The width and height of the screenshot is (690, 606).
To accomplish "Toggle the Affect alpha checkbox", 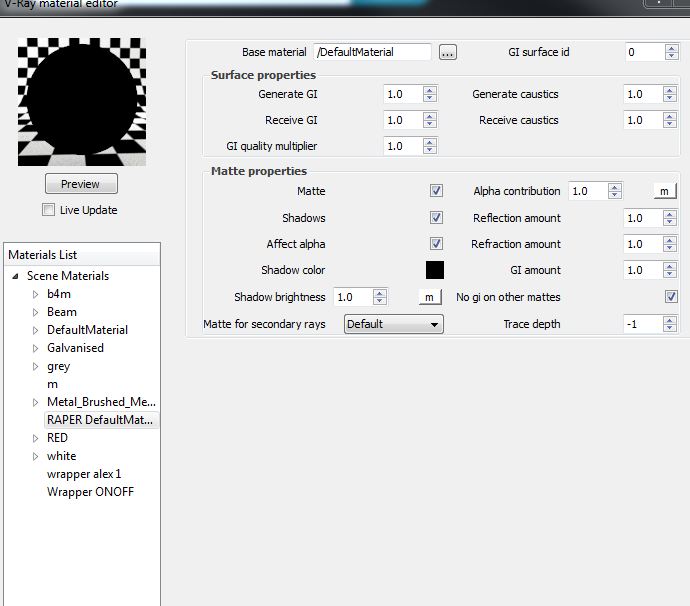I will pyautogui.click(x=436, y=243).
